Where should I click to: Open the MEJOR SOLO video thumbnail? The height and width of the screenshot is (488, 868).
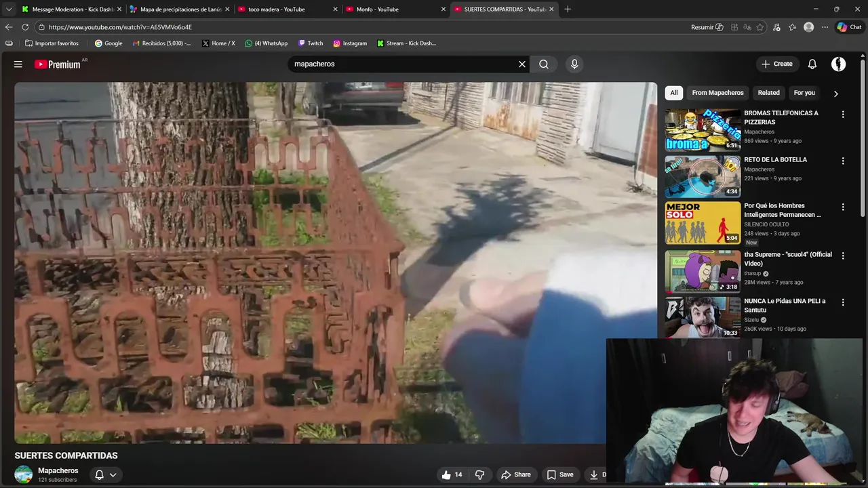[703, 223]
